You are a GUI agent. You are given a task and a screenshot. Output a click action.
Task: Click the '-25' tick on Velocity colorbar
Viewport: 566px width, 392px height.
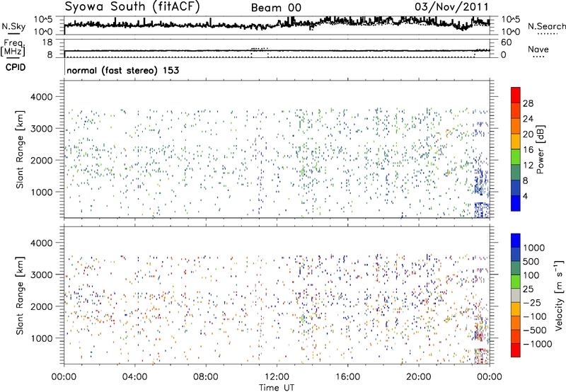click(x=533, y=303)
